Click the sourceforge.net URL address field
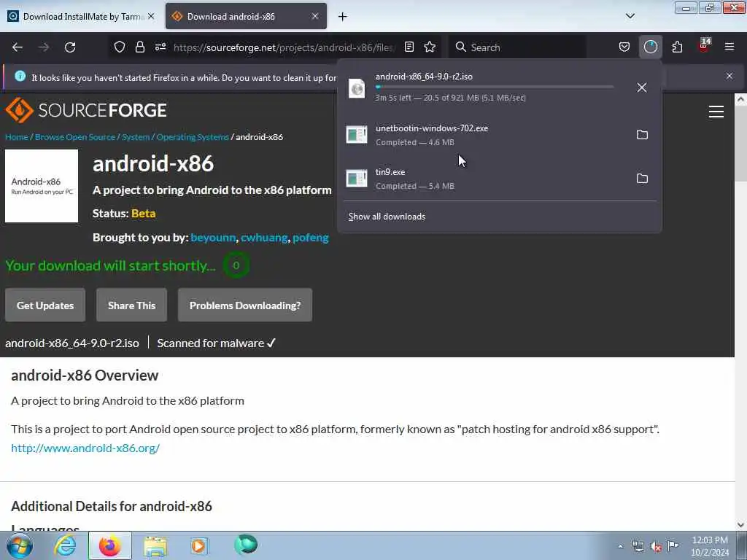747x560 pixels. [x=284, y=47]
